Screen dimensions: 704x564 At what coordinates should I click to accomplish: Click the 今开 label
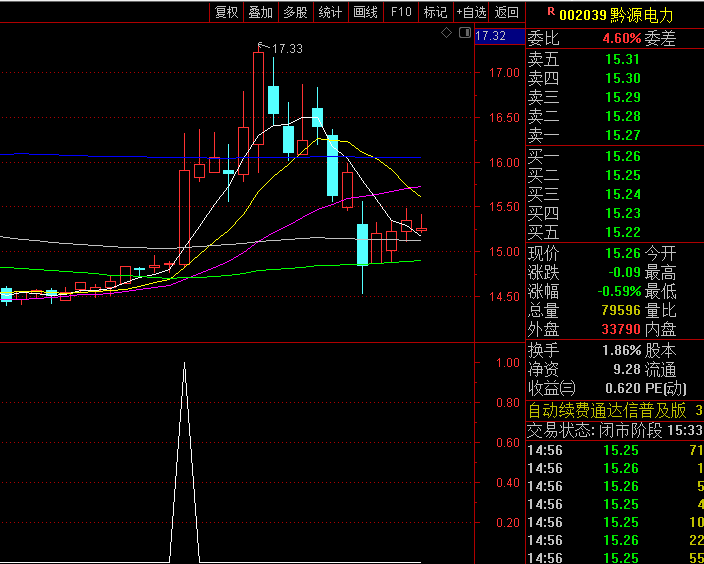(x=660, y=253)
